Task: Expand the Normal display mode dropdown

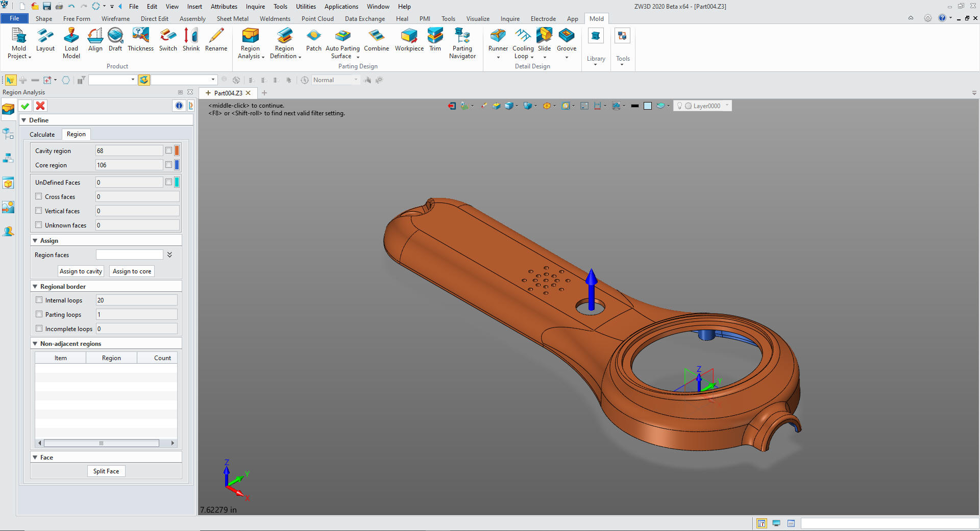Action: tap(356, 80)
